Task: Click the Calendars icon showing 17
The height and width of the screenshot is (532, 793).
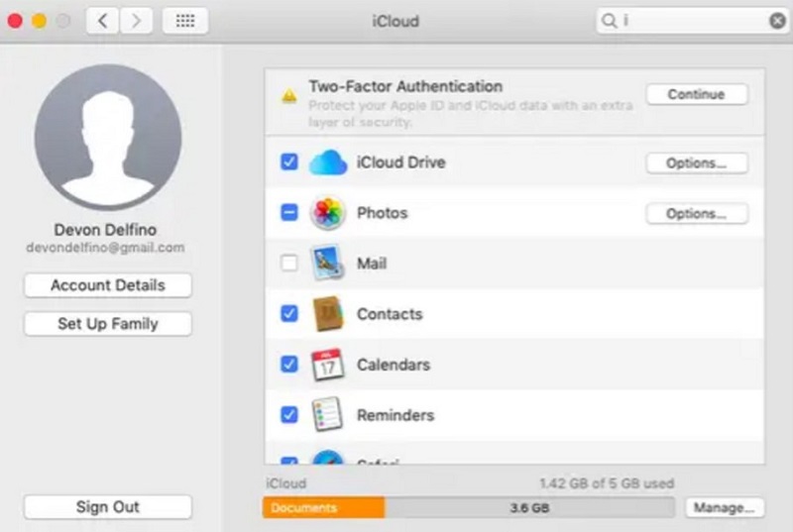Action: tap(328, 365)
